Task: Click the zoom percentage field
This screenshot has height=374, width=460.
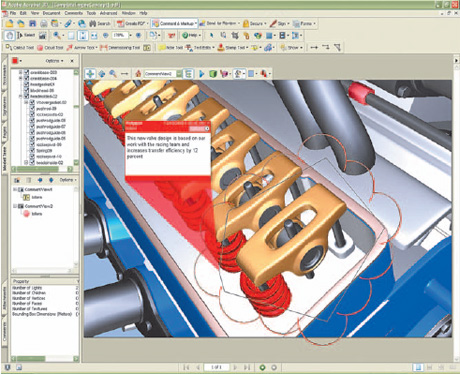Action: click(119, 35)
